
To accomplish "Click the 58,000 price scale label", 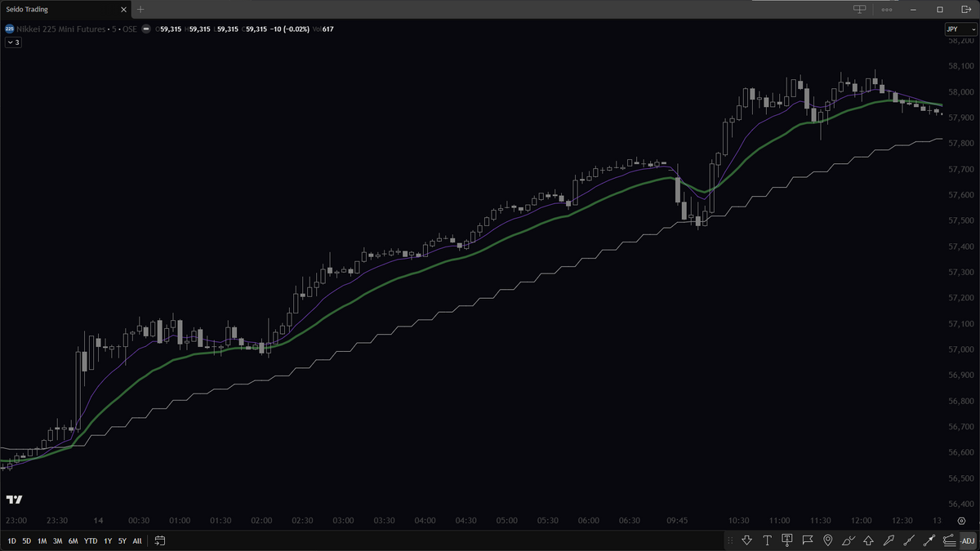I will pyautogui.click(x=962, y=92).
